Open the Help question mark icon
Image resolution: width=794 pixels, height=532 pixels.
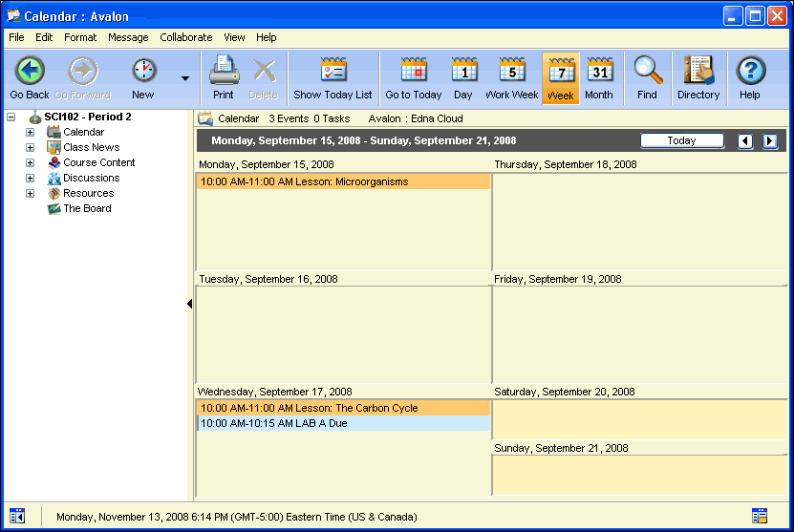coord(750,71)
